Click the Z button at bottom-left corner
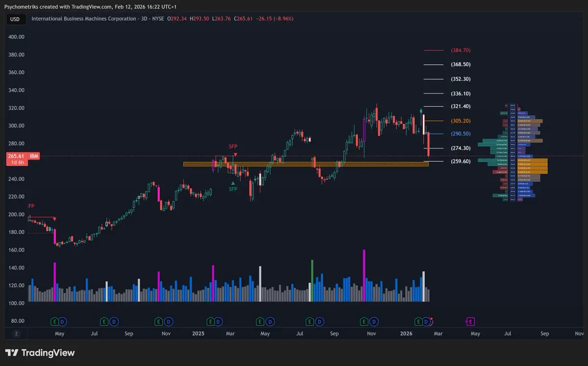Viewport: 588px width, 366px height. pyautogui.click(x=16, y=333)
